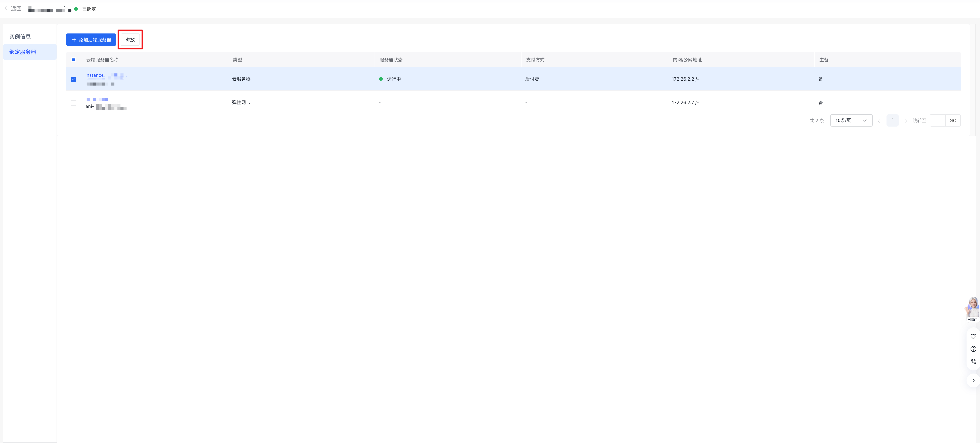Open the 10条/页 page size dropdown

pos(851,121)
